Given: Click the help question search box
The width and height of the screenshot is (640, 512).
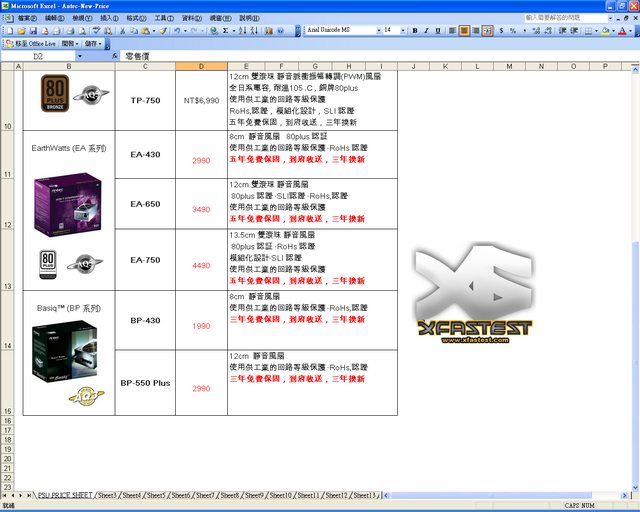Looking at the screenshot, I should [x=566, y=18].
